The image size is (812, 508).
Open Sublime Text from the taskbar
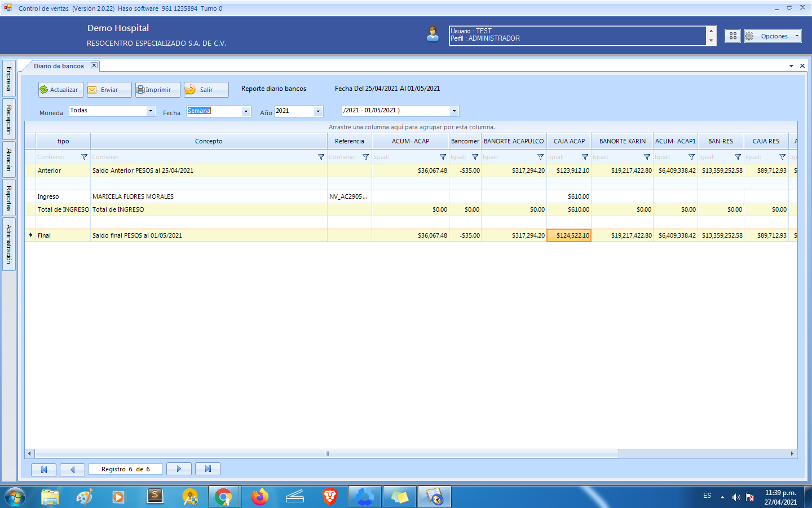pyautogui.click(x=155, y=497)
